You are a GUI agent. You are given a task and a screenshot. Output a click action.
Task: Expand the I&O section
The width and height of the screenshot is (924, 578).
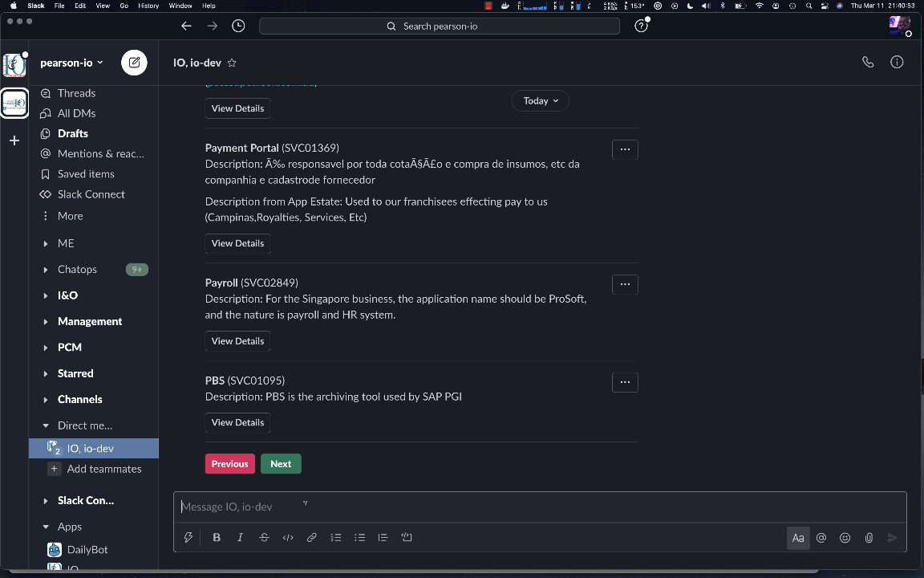coord(46,295)
